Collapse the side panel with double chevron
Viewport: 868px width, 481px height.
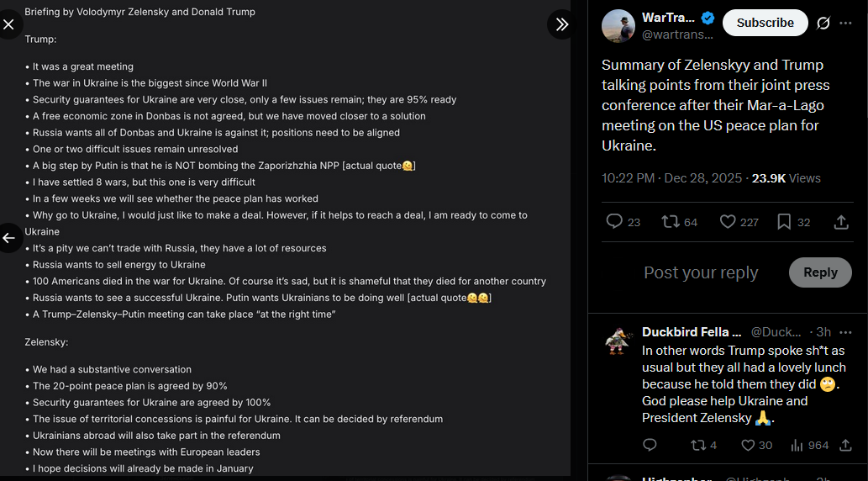[561, 24]
